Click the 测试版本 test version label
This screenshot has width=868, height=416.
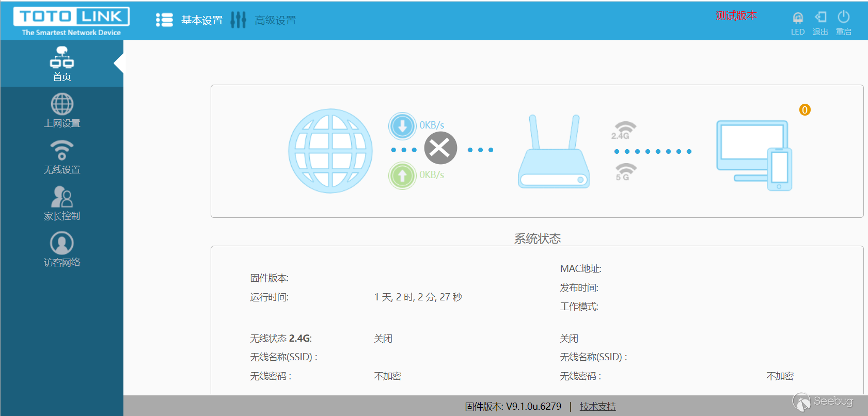(x=736, y=16)
